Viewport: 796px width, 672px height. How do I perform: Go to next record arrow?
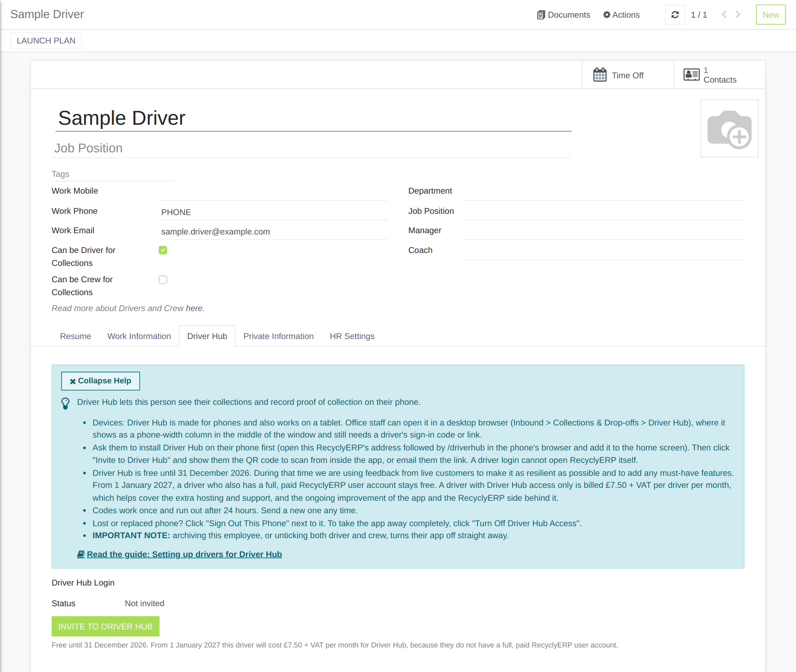click(738, 15)
